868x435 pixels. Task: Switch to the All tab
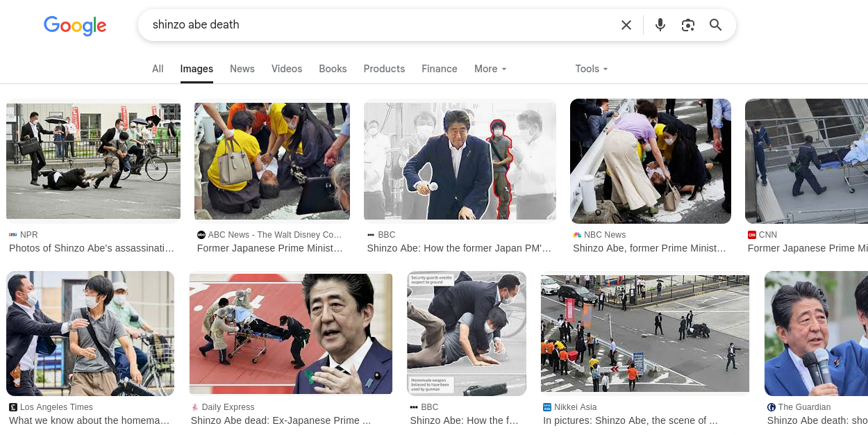point(158,69)
